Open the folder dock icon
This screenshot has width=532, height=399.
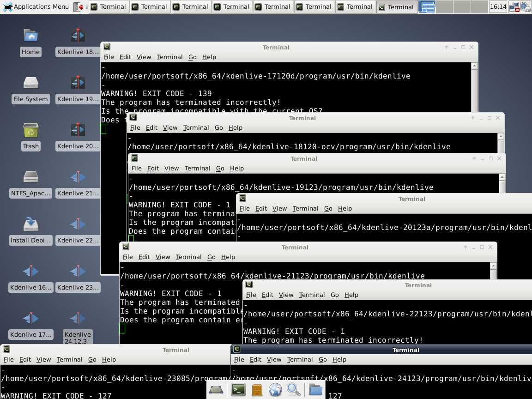click(x=315, y=390)
